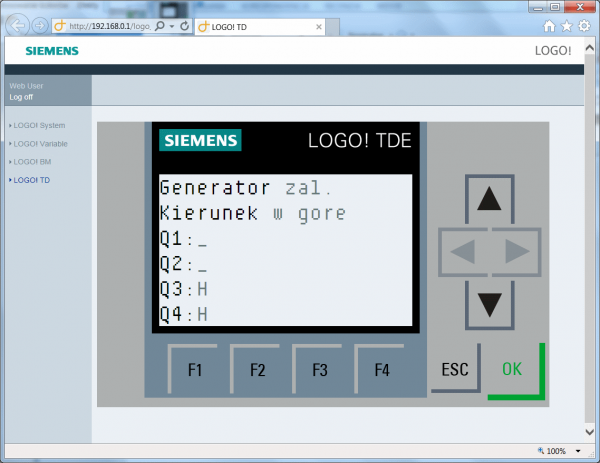
Task: Click the page scrollbar down arrow
Action: (x=589, y=432)
